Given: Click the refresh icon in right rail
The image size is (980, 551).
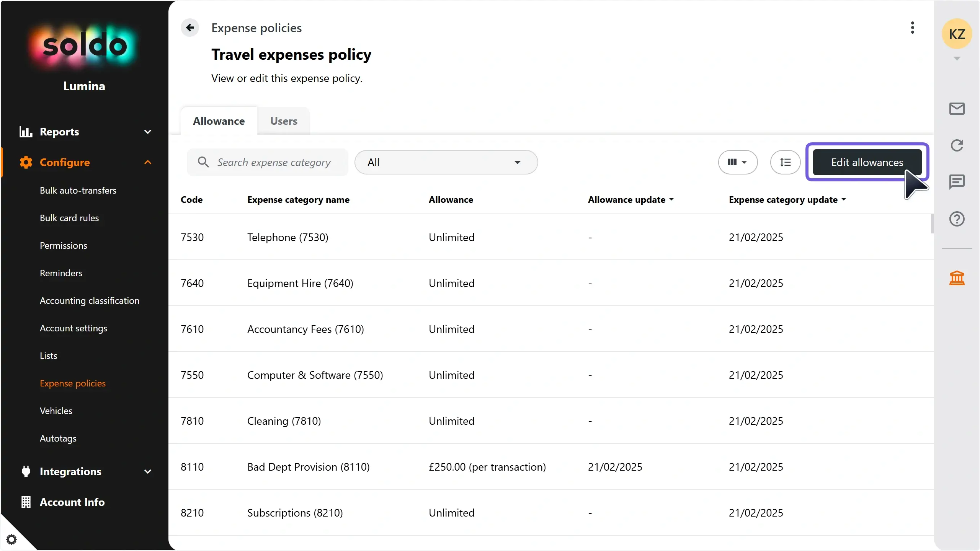Looking at the screenshot, I should pyautogui.click(x=957, y=145).
